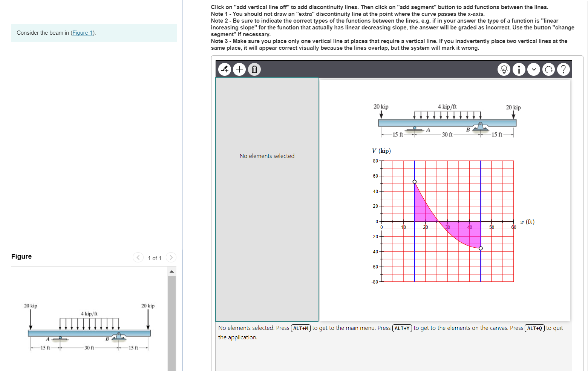Click the trash icon to delete an element
Screen dimensions: 588x371
tap(254, 69)
